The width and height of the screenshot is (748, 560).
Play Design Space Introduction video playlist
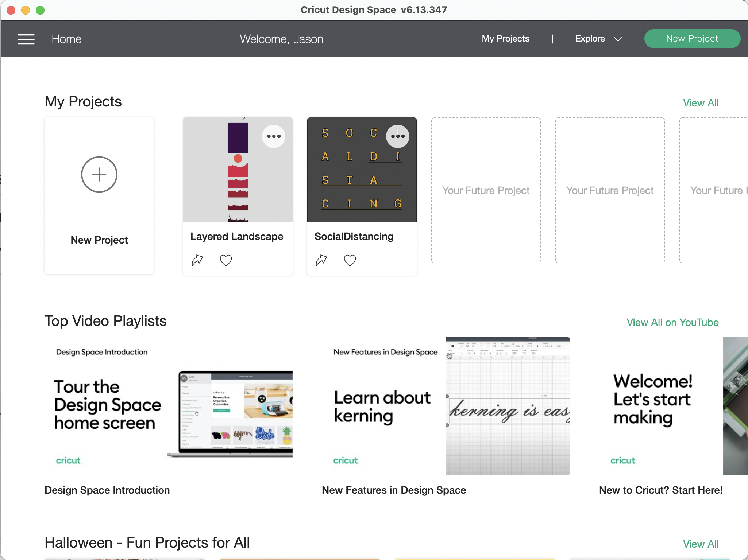coord(168,406)
